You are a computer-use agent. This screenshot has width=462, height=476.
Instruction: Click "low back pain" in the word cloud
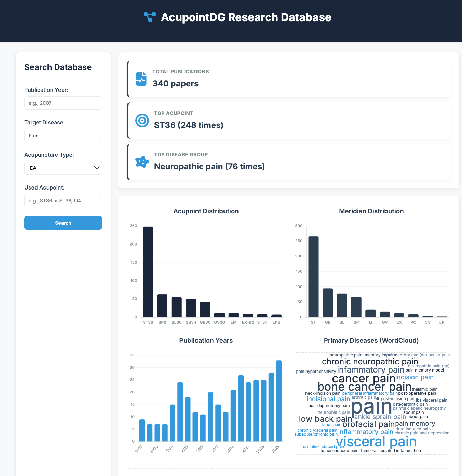[x=325, y=419]
